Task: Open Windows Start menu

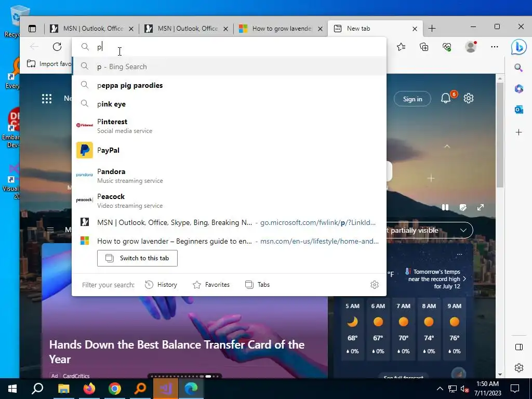Action: point(12,389)
